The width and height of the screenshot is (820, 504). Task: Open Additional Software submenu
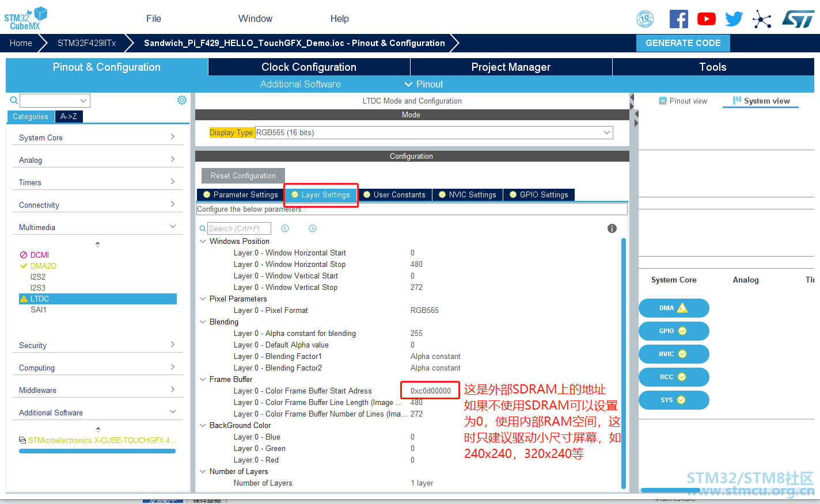coord(301,84)
